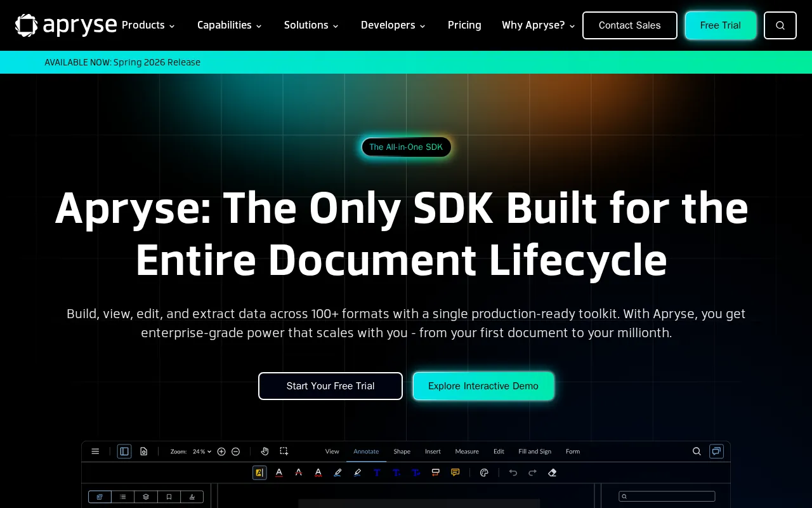The width and height of the screenshot is (812, 508).
Task: Click the undo arrow in annotation toolbar
Action: click(513, 472)
